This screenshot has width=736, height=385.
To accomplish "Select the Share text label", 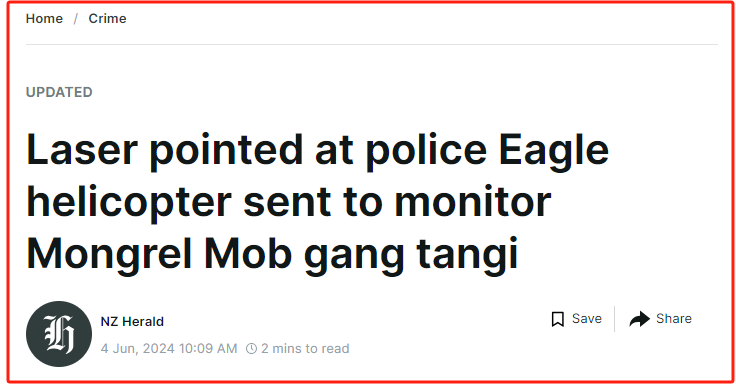I will point(674,318).
